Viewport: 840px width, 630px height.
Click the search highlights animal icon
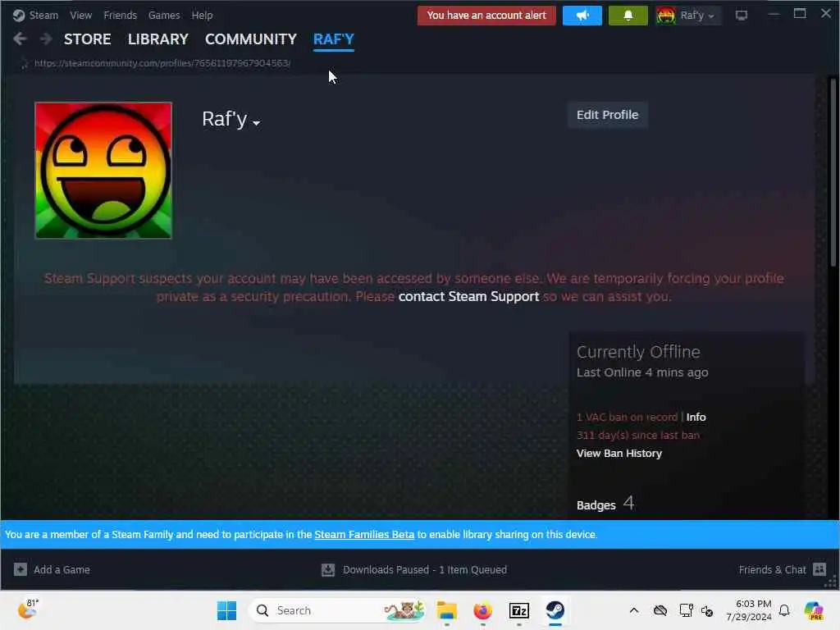pyautogui.click(x=404, y=610)
